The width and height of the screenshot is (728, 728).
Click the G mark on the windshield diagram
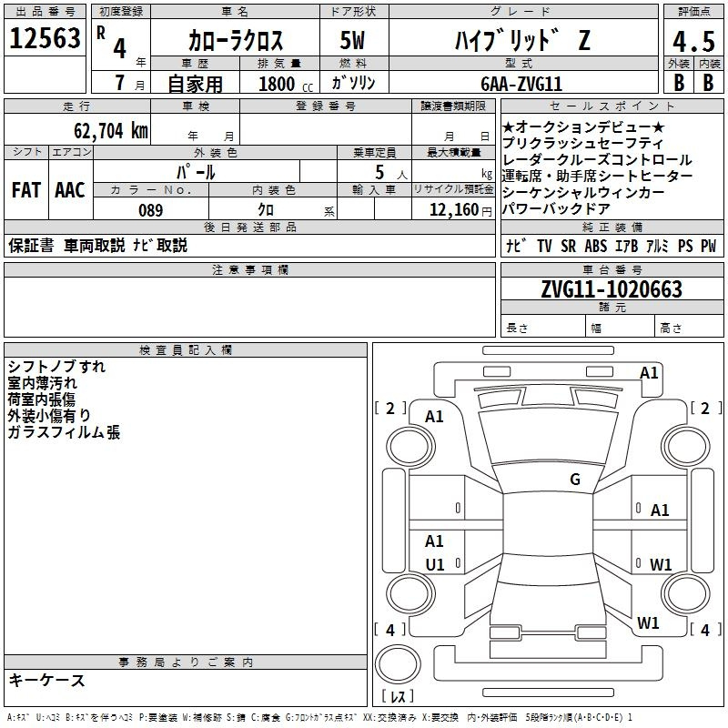pyautogui.click(x=575, y=480)
